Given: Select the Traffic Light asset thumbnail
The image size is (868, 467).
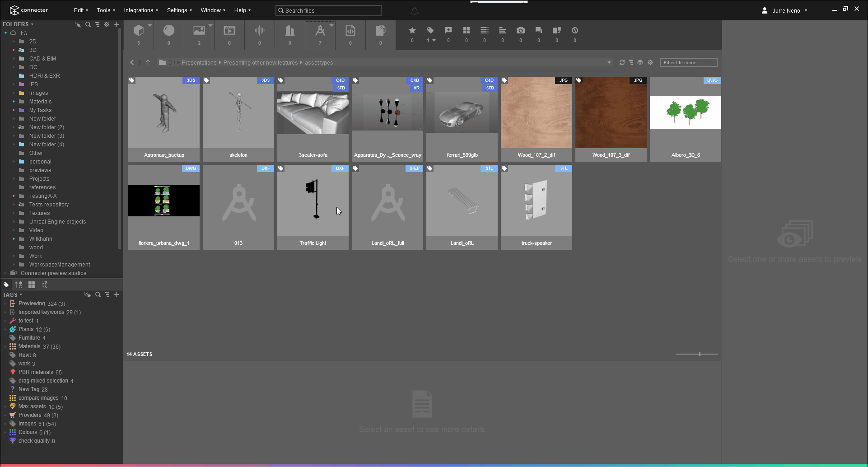Looking at the screenshot, I should [313, 201].
